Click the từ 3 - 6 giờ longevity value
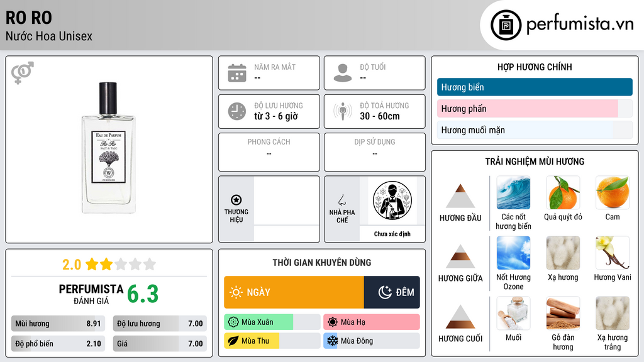644x362 pixels. tap(276, 116)
